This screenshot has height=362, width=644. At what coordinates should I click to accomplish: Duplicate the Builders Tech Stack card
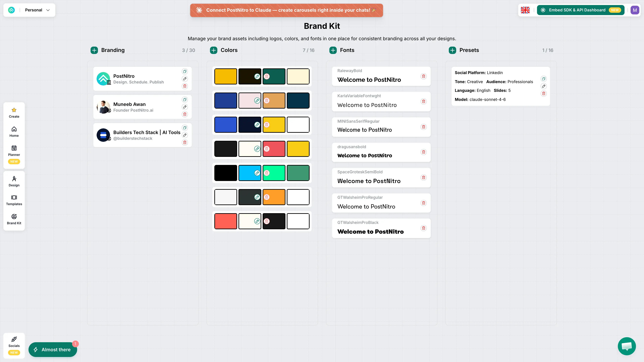pyautogui.click(x=185, y=128)
